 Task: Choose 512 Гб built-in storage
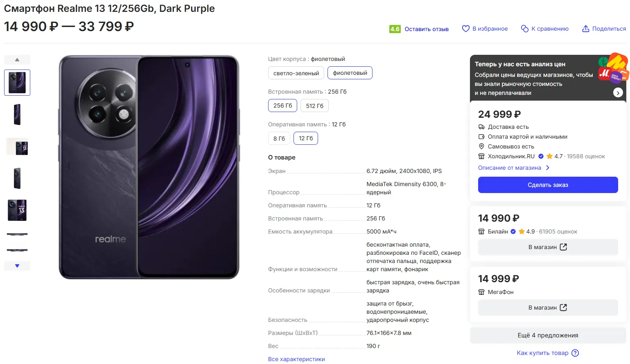pos(314,106)
